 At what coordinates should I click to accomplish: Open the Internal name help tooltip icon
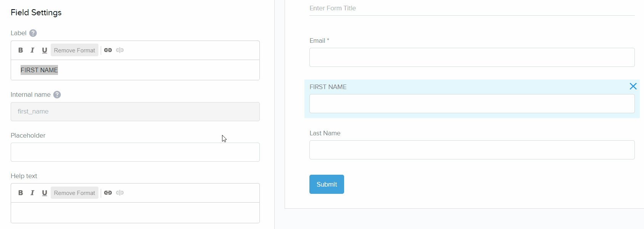[x=57, y=95]
